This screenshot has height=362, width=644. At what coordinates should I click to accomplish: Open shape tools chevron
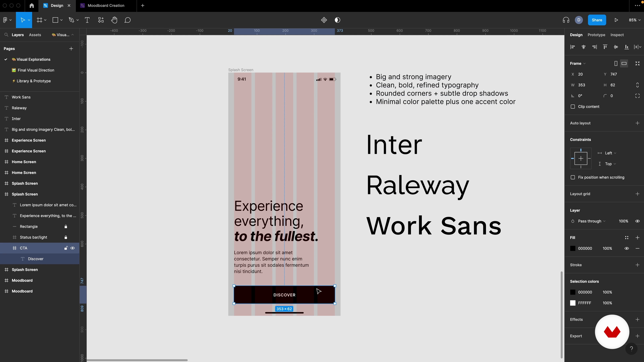[x=61, y=20]
